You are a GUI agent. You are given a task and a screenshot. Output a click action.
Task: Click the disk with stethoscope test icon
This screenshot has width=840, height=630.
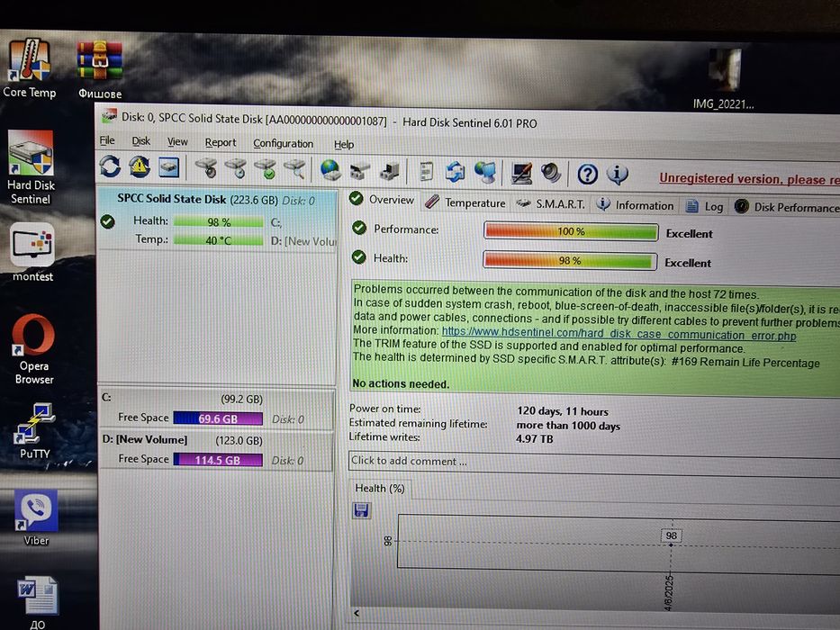[206, 168]
